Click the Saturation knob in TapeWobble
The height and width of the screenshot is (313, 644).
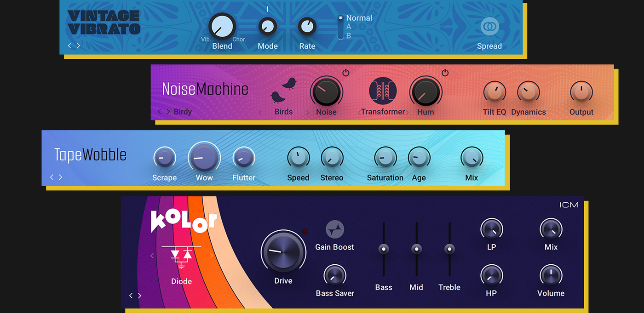385,158
